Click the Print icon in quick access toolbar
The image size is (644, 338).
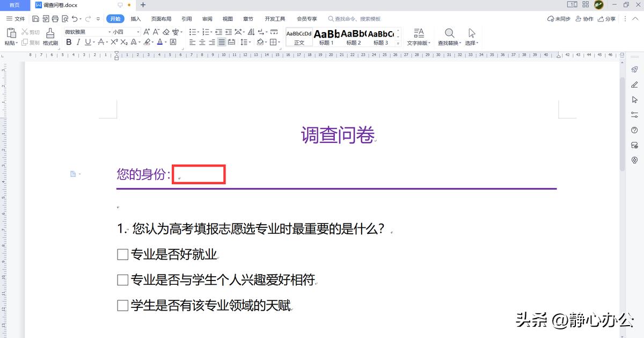pyautogui.click(x=55, y=18)
